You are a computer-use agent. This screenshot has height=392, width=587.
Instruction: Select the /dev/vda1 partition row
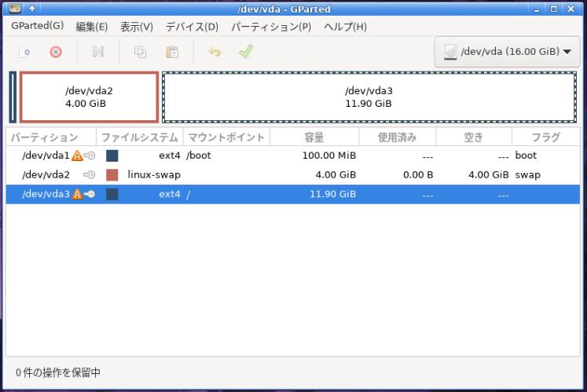[x=293, y=156]
